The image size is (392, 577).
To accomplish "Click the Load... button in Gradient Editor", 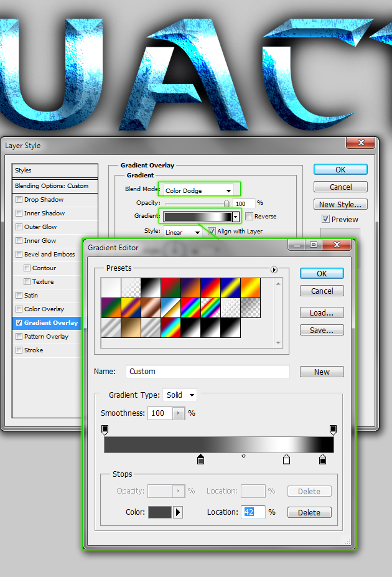I will tap(322, 313).
